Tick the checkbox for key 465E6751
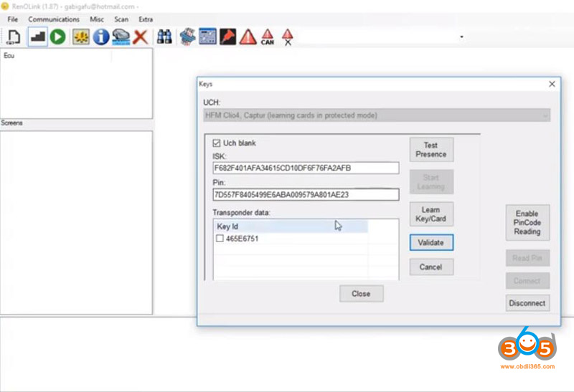Screen dimensions: 574x392 click(220, 239)
